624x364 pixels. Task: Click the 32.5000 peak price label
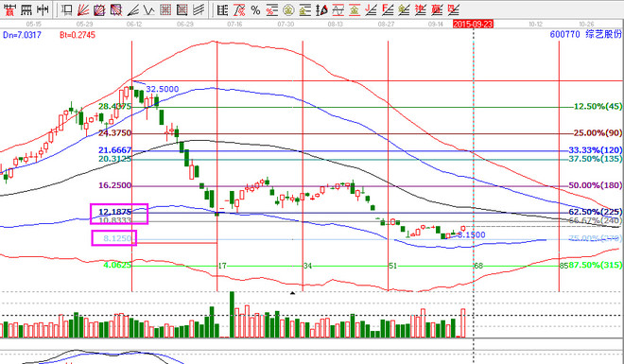point(163,89)
